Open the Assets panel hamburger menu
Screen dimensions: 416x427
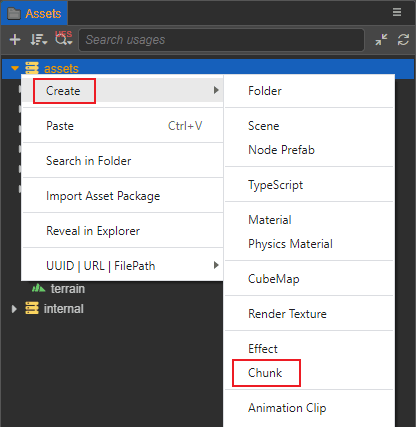pyautogui.click(x=397, y=12)
